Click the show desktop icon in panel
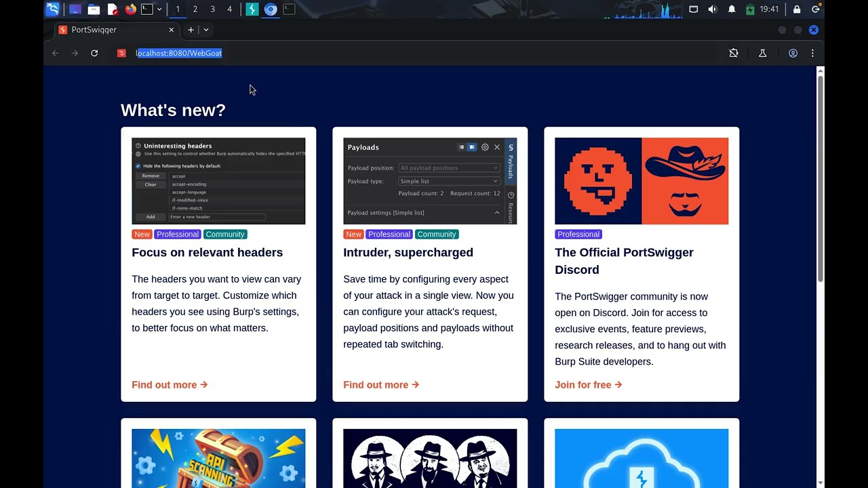868x488 pixels. click(x=75, y=9)
